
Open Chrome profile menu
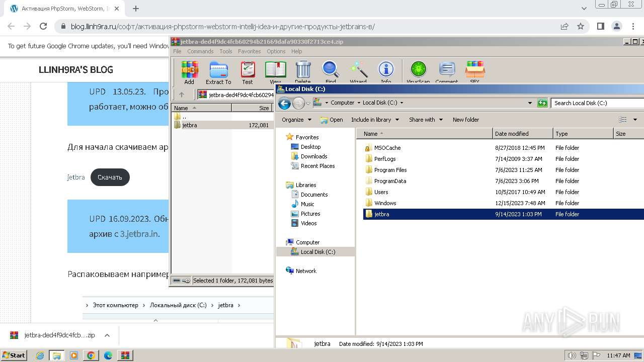pos(617,26)
